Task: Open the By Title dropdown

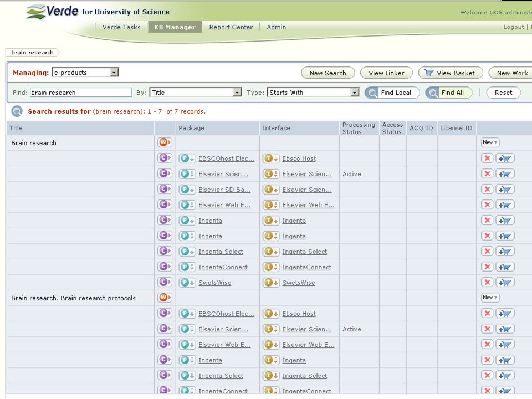Action: [196, 93]
